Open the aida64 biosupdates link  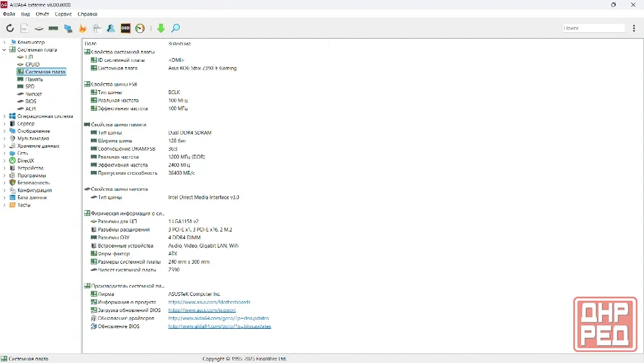pyautogui.click(x=220, y=326)
